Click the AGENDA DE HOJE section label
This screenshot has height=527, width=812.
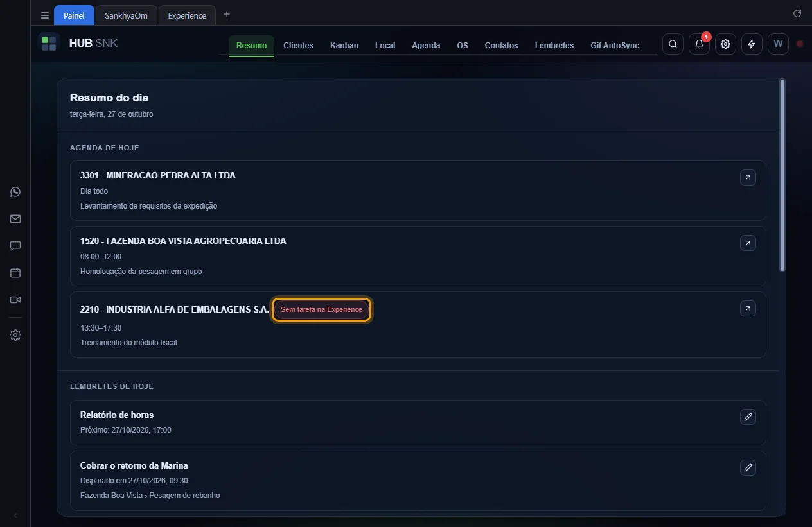point(105,148)
